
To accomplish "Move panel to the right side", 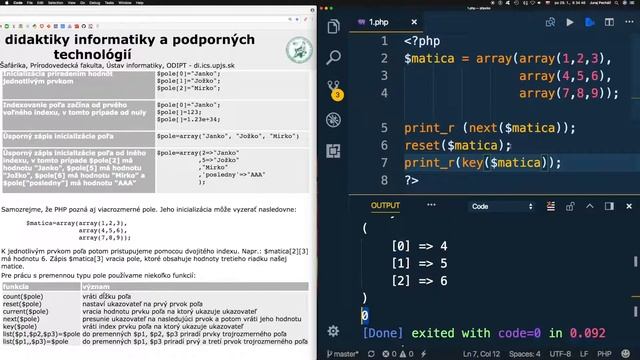I will click(609, 206).
